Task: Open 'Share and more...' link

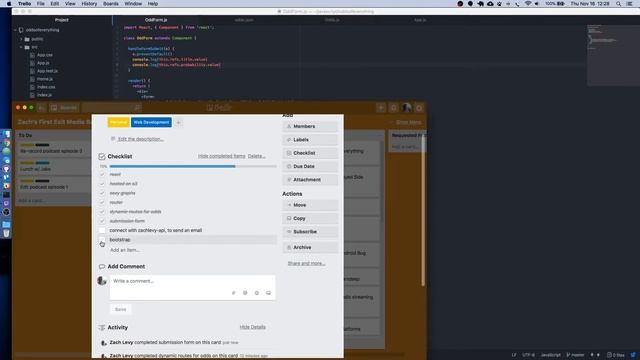Action: coord(306,263)
